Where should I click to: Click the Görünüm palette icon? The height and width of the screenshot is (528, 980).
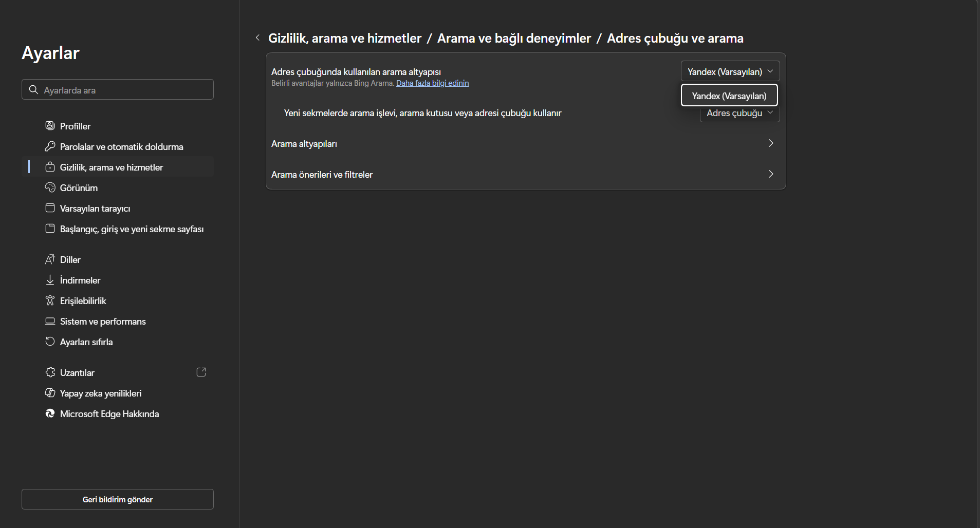click(50, 187)
